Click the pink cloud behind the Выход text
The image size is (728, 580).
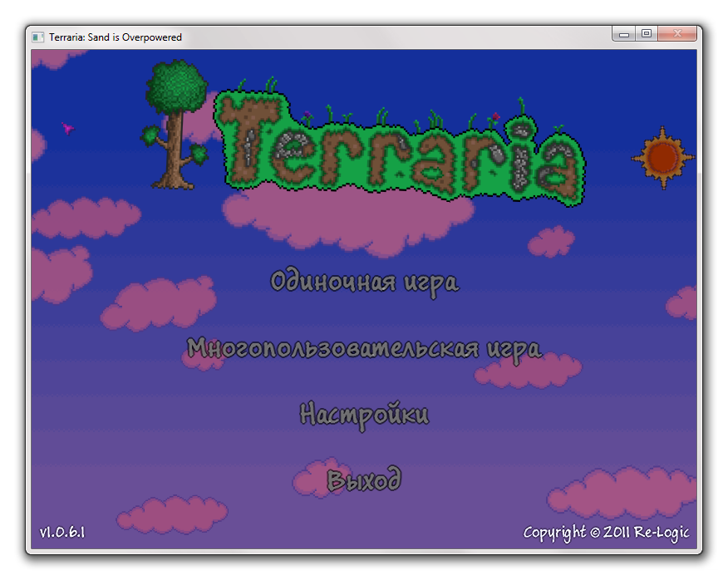click(320, 479)
